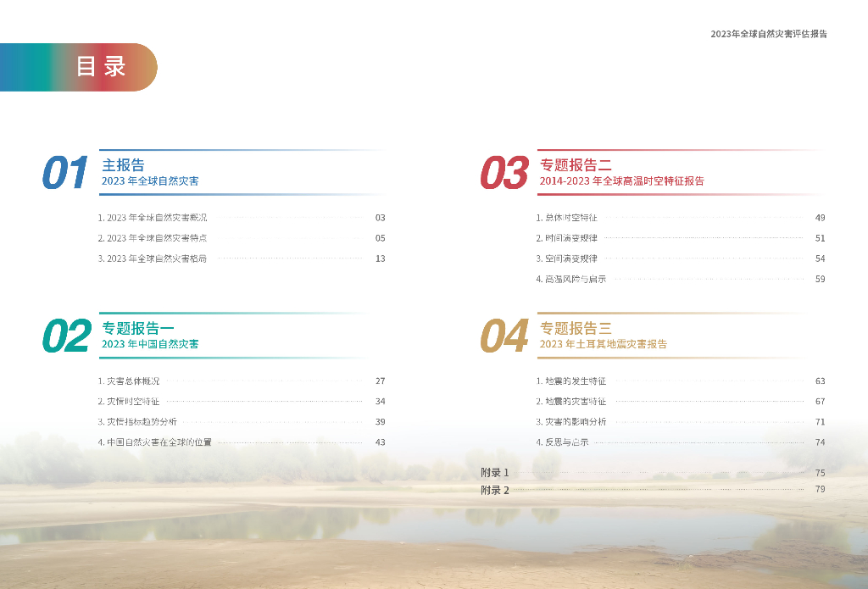Select the large section number 04
The width and height of the screenshot is (868, 589).
[x=504, y=336]
